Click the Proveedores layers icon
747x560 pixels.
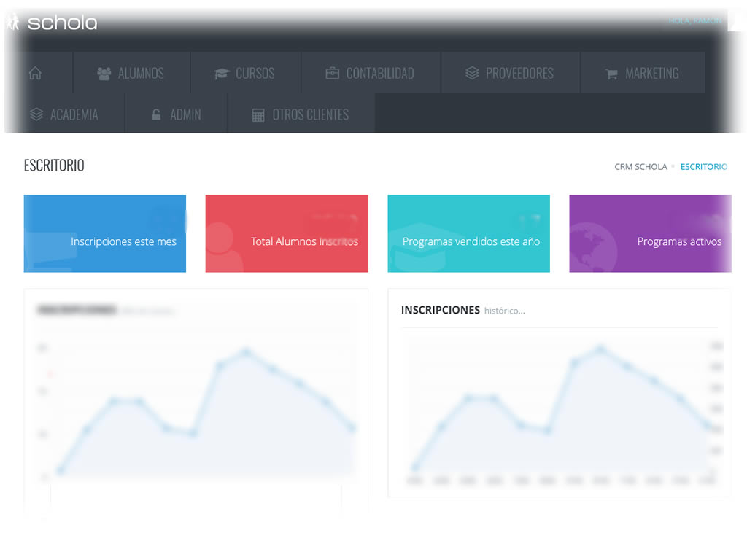(x=472, y=74)
